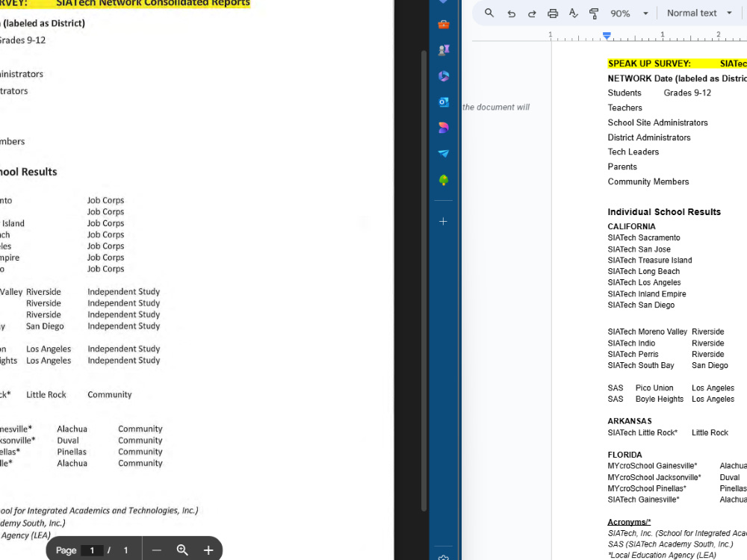
Task: Click MYcroSchool Pinellas* in Docs
Action: coord(646,488)
